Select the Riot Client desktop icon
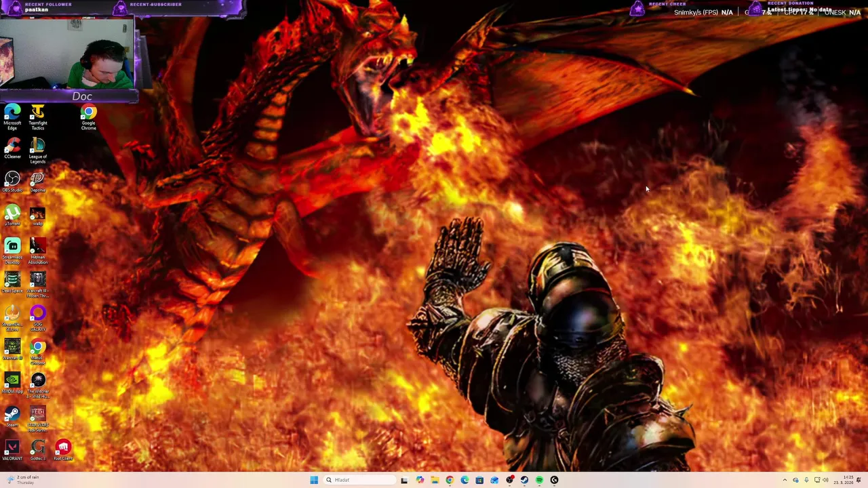The image size is (868, 488). pos(63,451)
